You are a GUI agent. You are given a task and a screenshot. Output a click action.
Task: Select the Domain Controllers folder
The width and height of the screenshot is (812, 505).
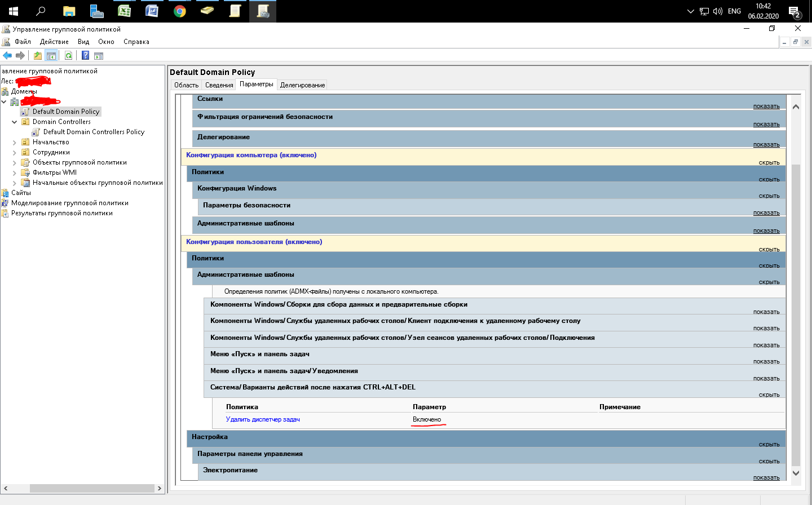61,122
